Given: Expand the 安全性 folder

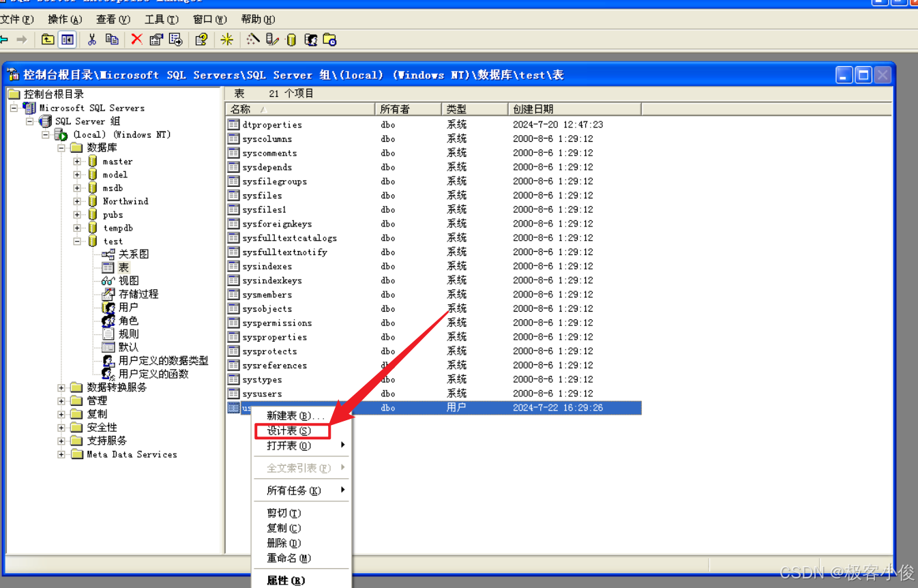Looking at the screenshot, I should coord(61,428).
